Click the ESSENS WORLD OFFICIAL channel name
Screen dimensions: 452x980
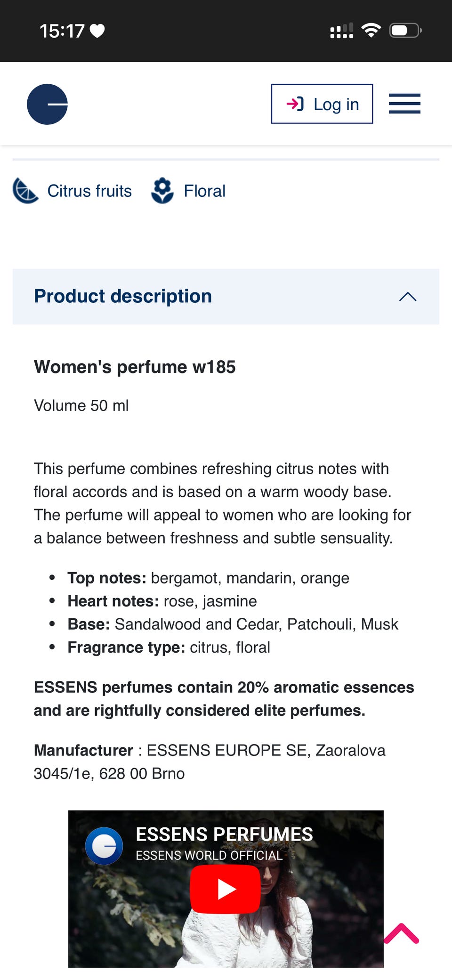point(209,855)
